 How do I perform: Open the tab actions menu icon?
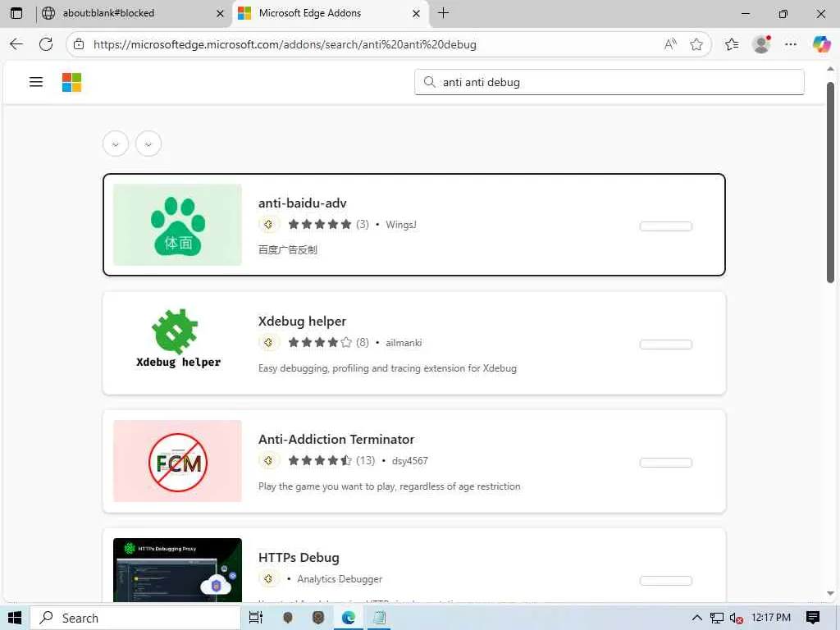click(16, 13)
